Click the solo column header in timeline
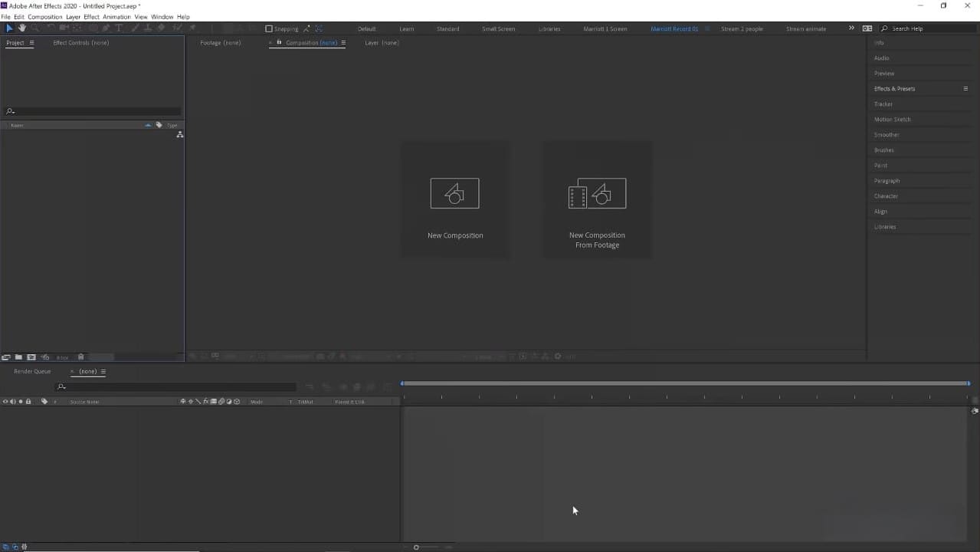This screenshot has width=980, height=552. [x=21, y=402]
